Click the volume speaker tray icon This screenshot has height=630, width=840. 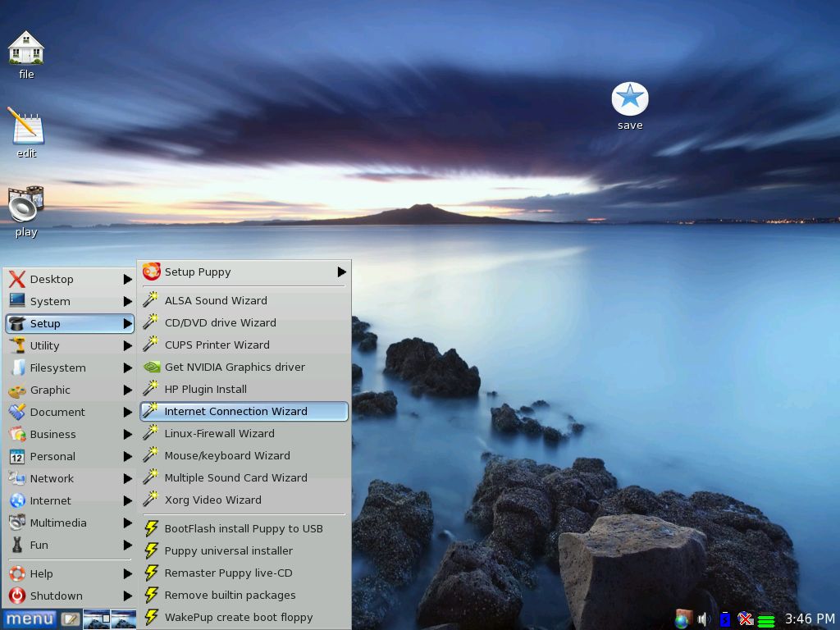[703, 619]
